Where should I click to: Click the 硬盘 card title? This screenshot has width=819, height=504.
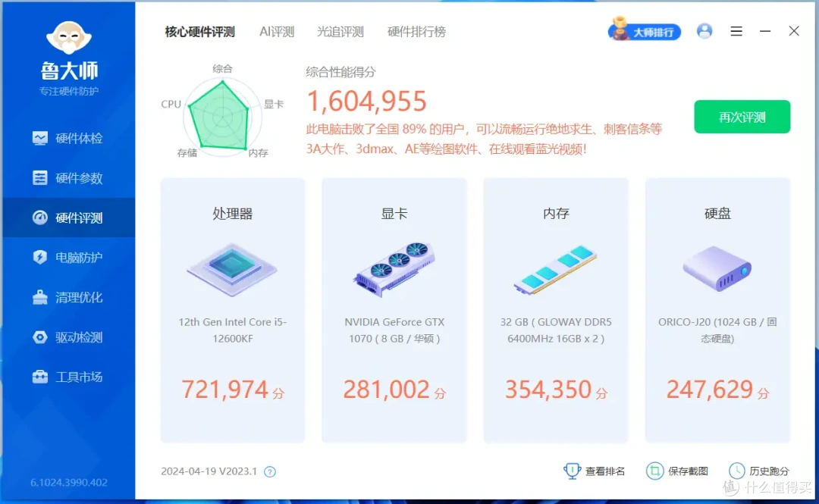click(x=717, y=214)
